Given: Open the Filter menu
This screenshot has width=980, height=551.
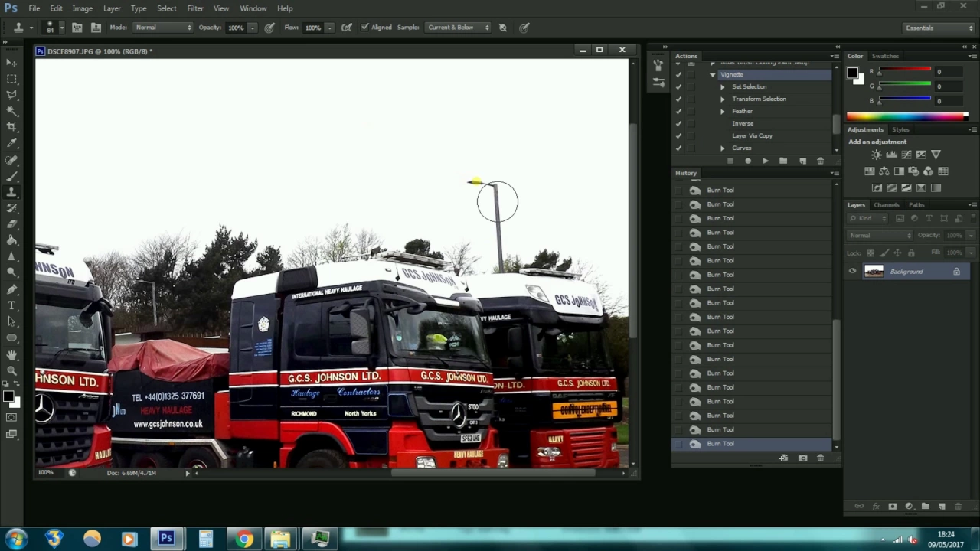Looking at the screenshot, I should [195, 8].
